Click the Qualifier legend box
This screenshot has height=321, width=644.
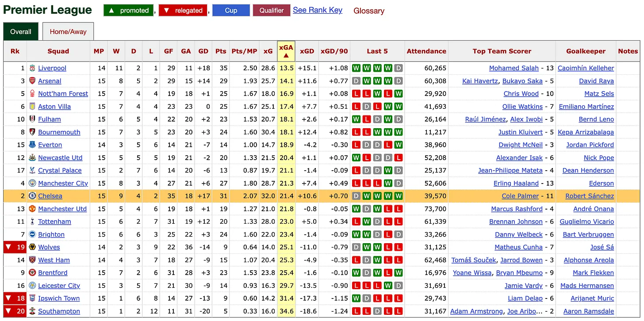[272, 11]
